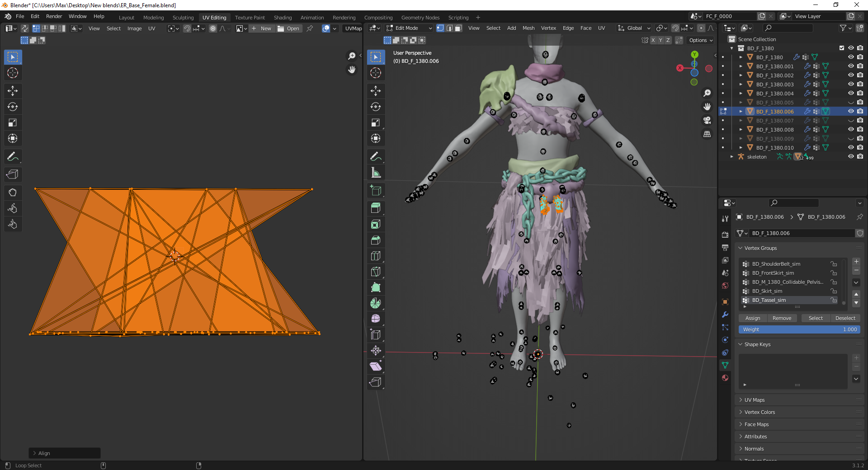Expand the Align operator panel
Image resolution: width=868 pixels, height=470 pixels.
(x=65, y=453)
